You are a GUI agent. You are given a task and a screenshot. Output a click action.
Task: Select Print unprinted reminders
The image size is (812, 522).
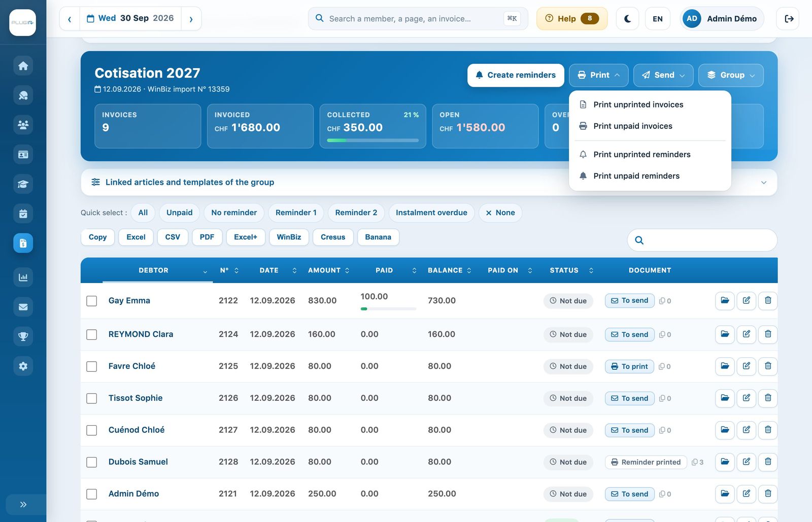pos(650,154)
